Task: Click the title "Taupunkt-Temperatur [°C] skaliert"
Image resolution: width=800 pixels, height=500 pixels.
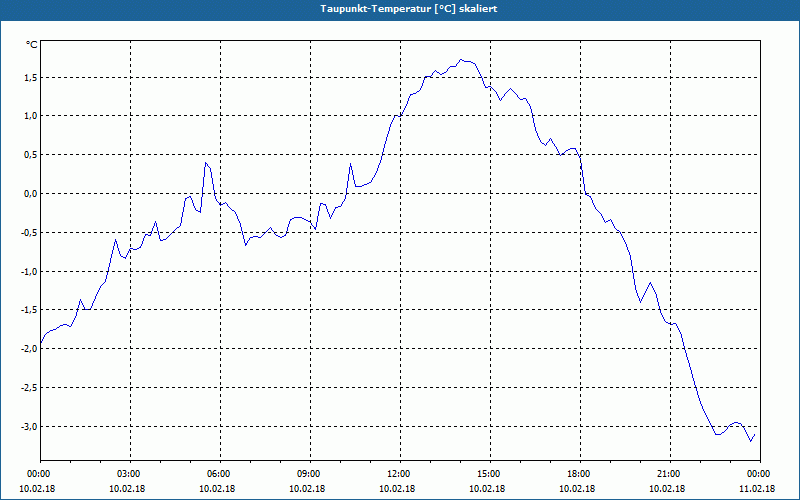Action: [409, 9]
